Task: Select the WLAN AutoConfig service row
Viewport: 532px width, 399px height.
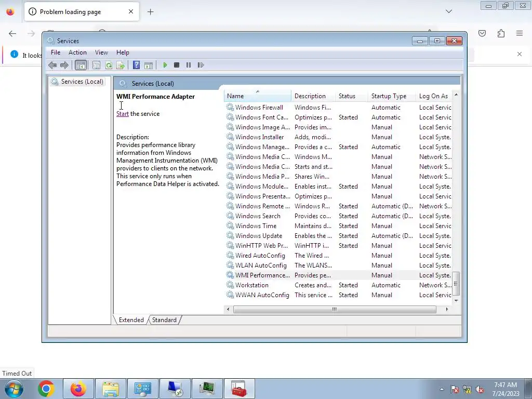Action: [338, 265]
